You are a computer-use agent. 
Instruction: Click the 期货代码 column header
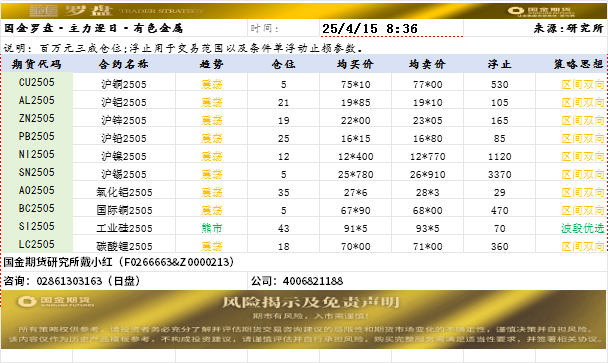tap(37, 64)
